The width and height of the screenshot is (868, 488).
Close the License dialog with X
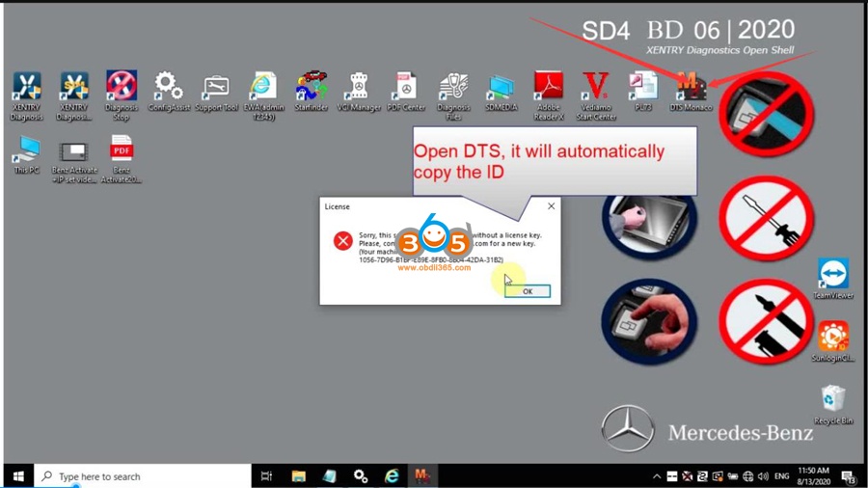pyautogui.click(x=551, y=205)
